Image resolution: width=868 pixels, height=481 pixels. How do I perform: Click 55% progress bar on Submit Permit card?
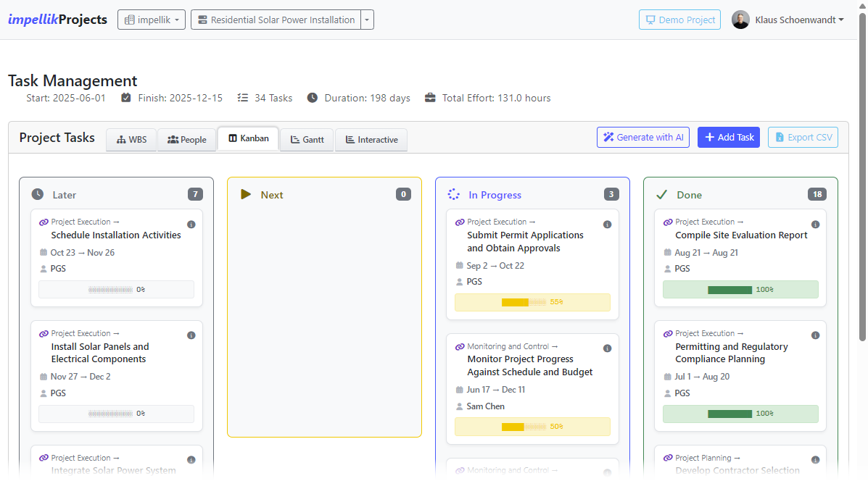click(532, 302)
